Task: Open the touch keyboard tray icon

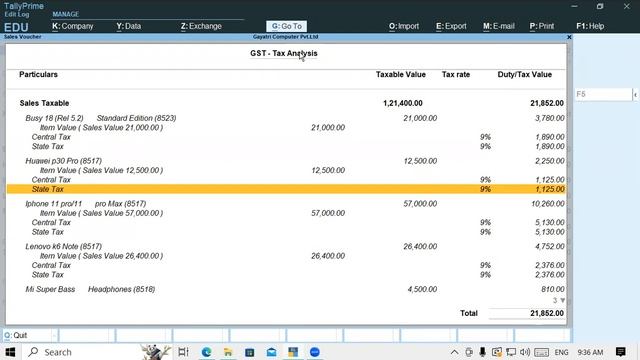Action: pyautogui.click(x=541, y=352)
